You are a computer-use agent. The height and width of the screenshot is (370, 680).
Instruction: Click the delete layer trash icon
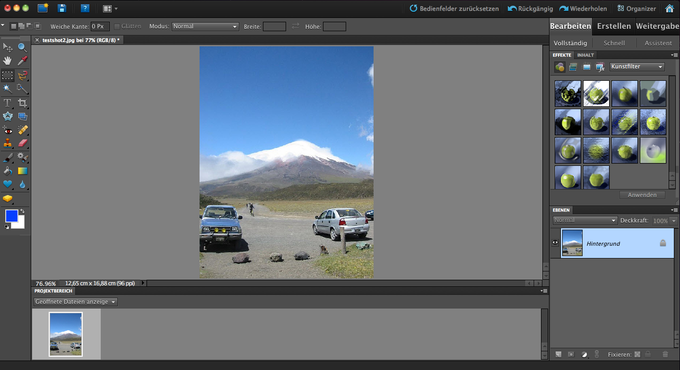tap(665, 354)
